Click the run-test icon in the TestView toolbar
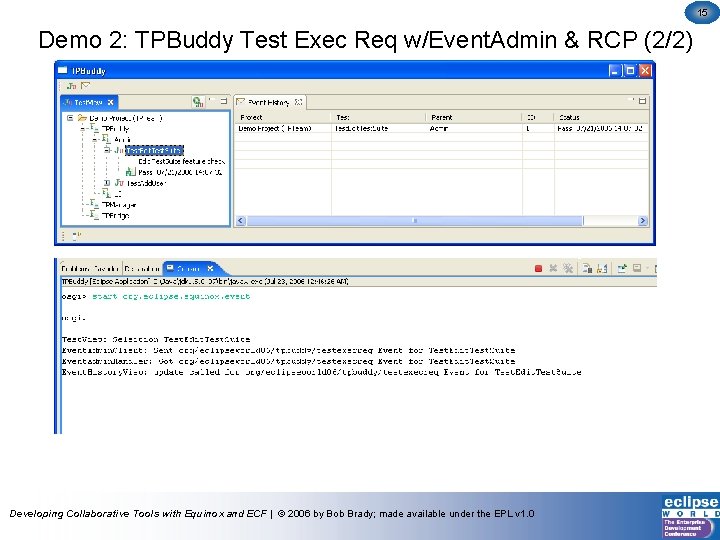This screenshot has width=720, height=540. coord(198,102)
